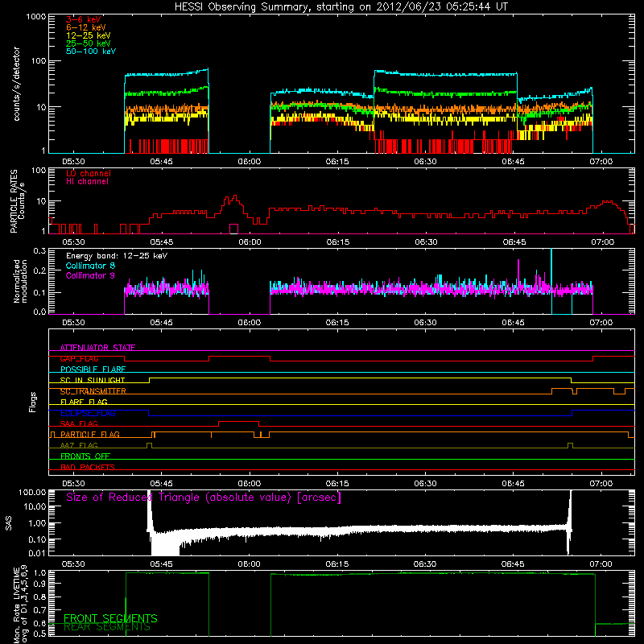Select the HI channel legend label
Viewport: 644px width, 644px height.
[x=87, y=182]
